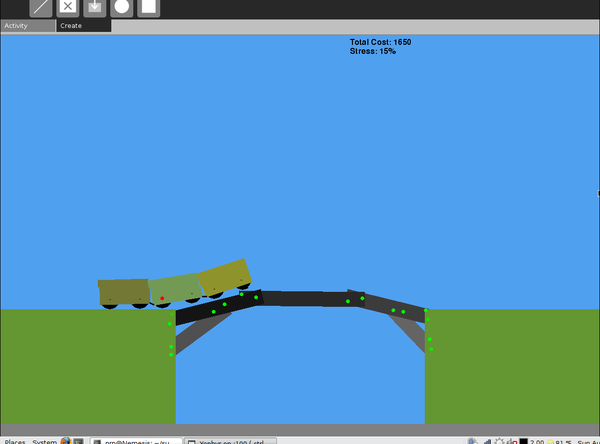
Task: Click the olive rear train car
Action: pos(123,291)
